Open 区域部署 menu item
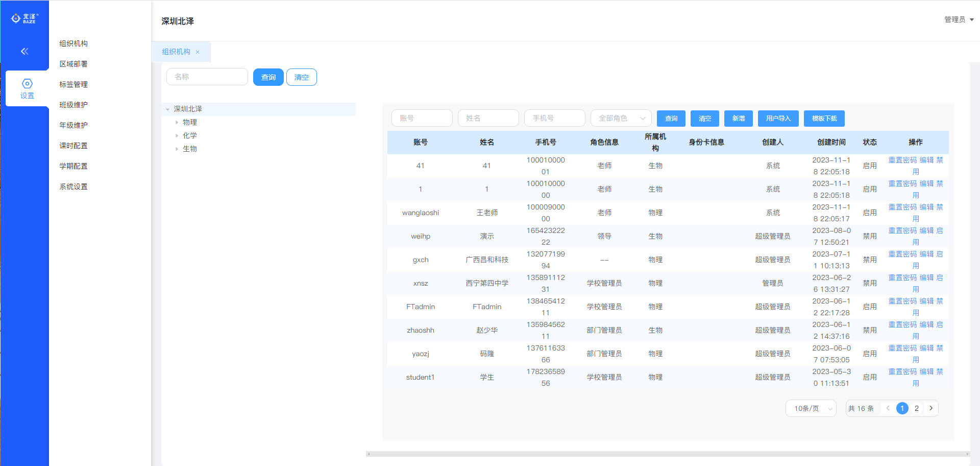This screenshot has height=466, width=980. [x=73, y=64]
